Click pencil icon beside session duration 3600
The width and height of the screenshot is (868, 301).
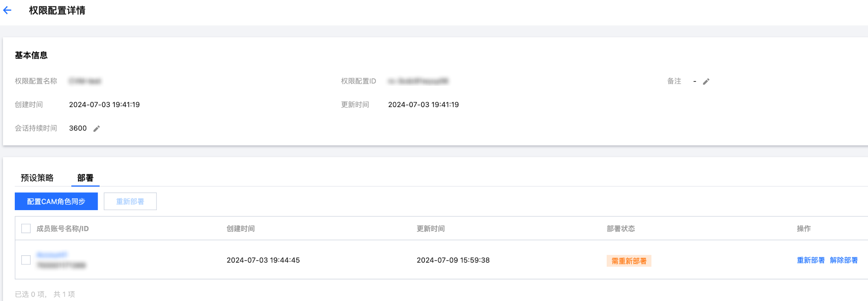(x=97, y=129)
